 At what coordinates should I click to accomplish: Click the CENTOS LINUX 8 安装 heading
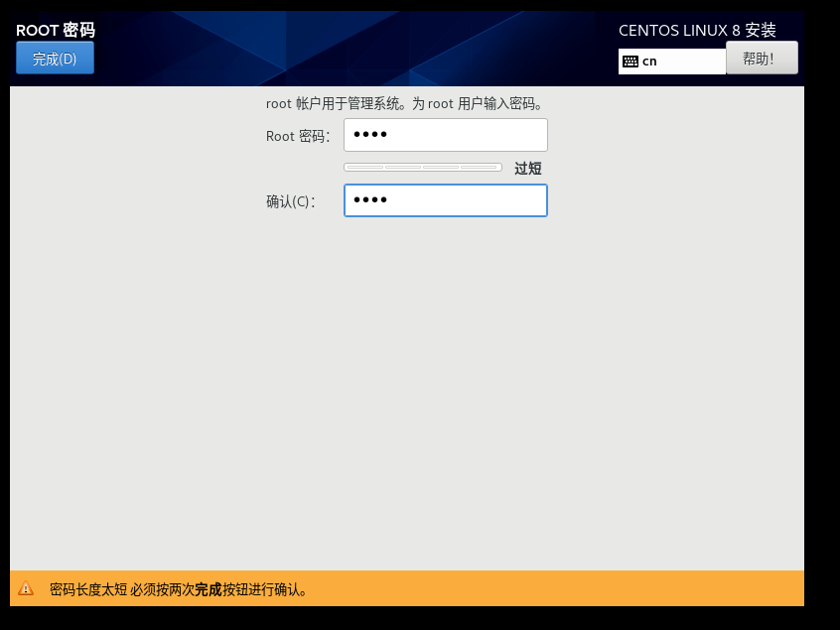(697, 30)
